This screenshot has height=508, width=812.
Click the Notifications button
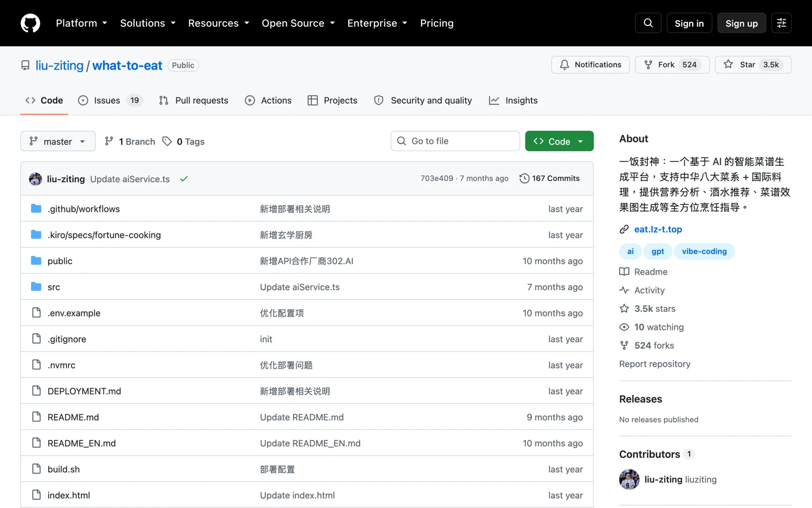[590, 65]
